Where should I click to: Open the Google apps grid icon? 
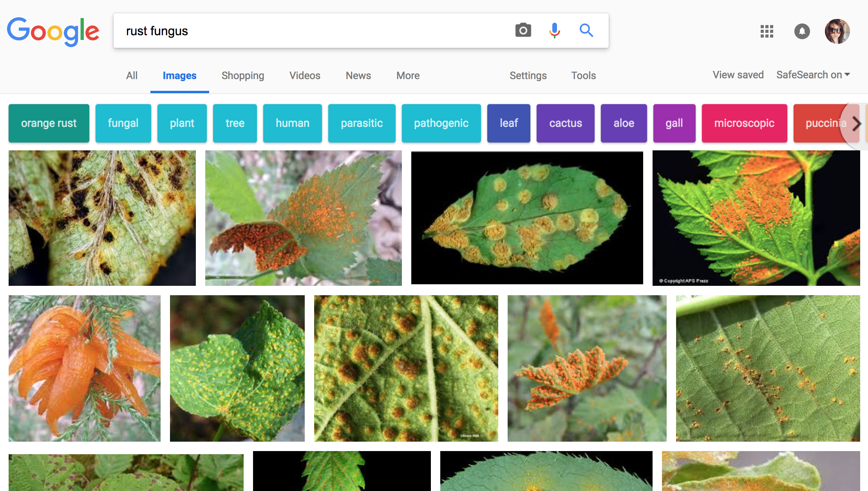(x=767, y=31)
